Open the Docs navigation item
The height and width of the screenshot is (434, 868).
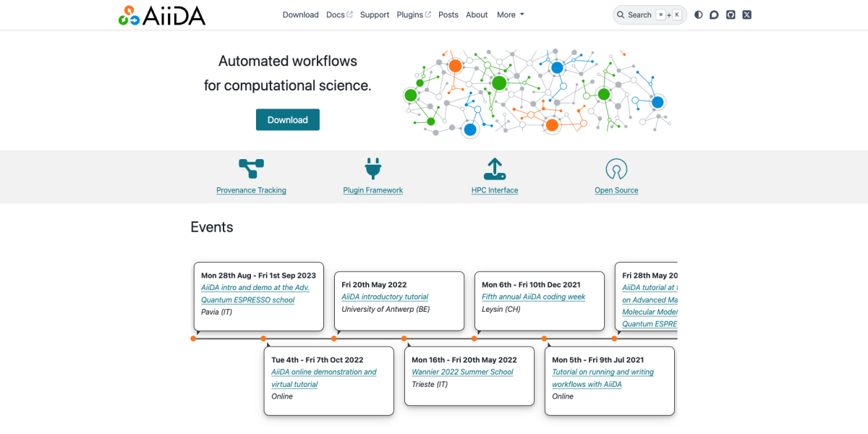[x=339, y=14]
